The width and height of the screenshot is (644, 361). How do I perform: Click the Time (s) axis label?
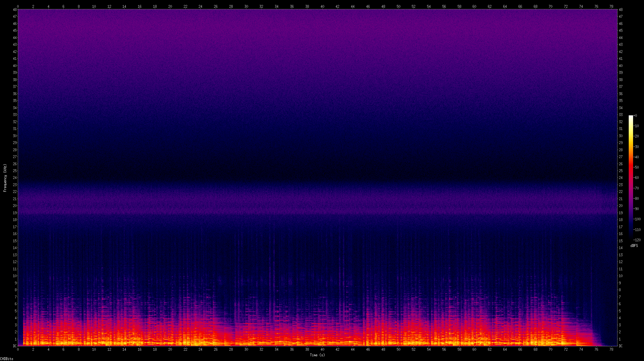pos(317,355)
